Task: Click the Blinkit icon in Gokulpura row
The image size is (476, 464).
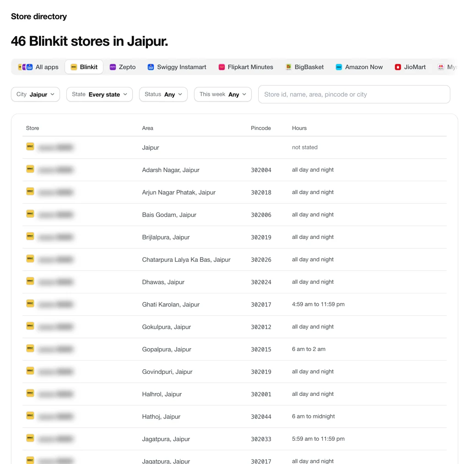Action: 30,326
